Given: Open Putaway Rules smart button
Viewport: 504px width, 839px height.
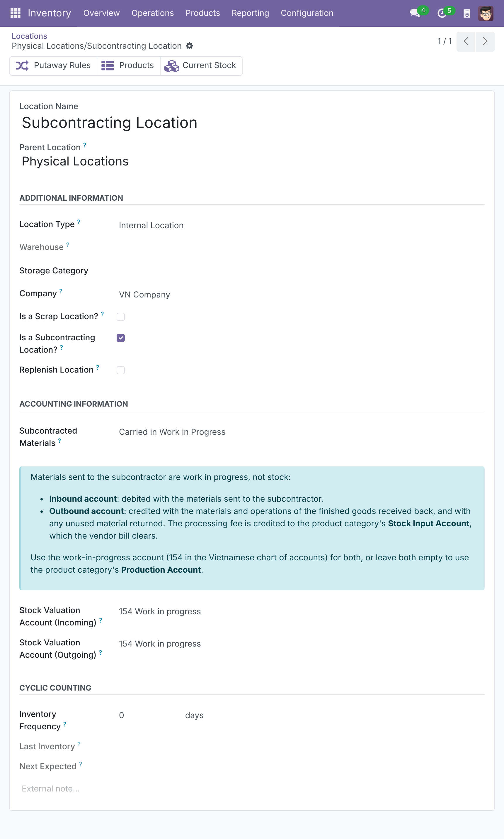Looking at the screenshot, I should (x=53, y=66).
